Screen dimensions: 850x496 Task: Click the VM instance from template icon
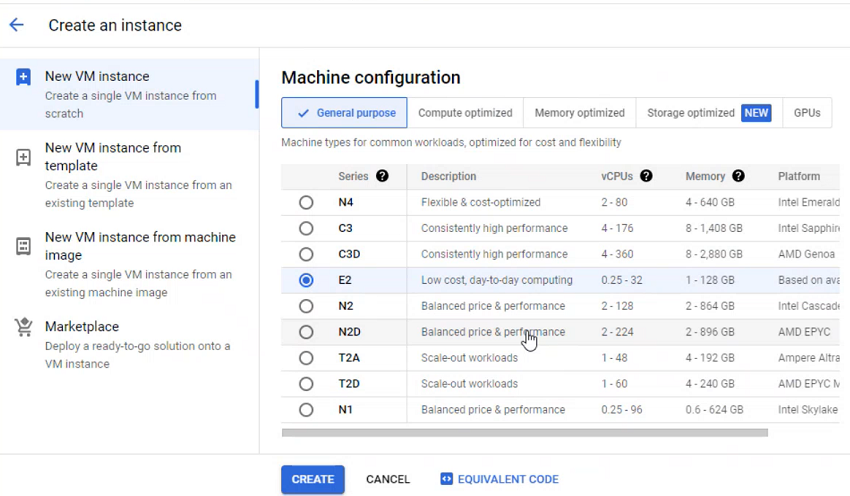pos(23,158)
